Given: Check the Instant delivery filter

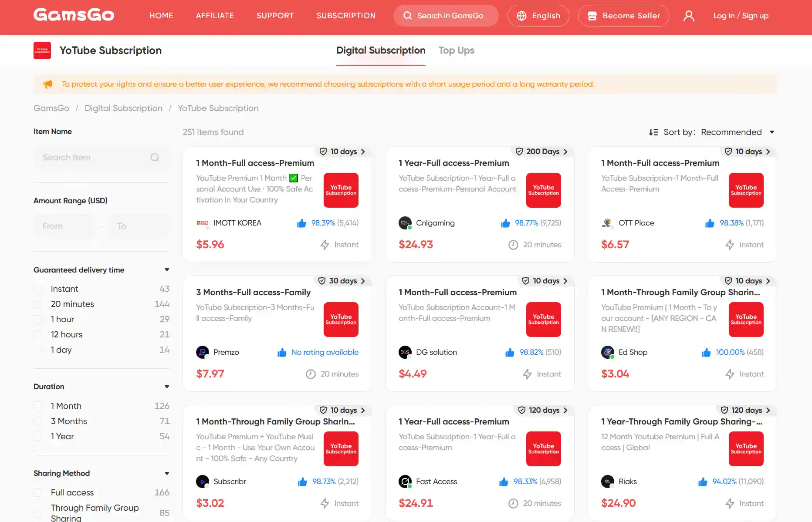Looking at the screenshot, I should (x=38, y=289).
